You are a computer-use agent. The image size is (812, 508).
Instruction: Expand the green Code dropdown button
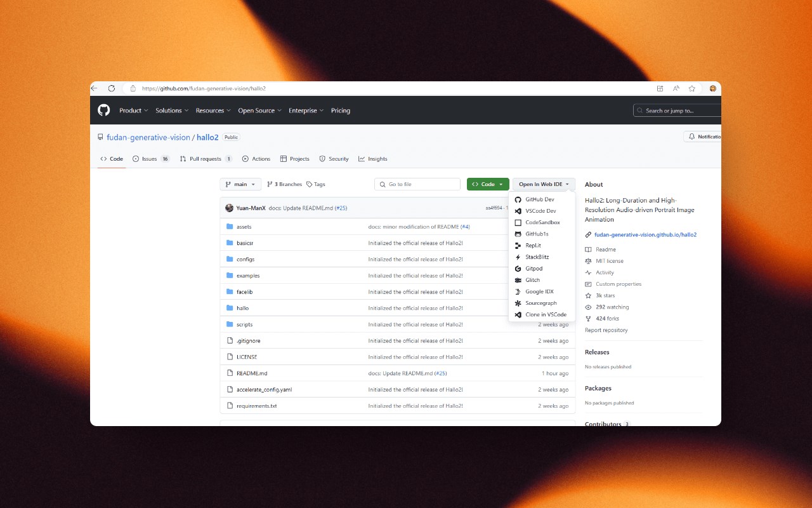point(488,184)
